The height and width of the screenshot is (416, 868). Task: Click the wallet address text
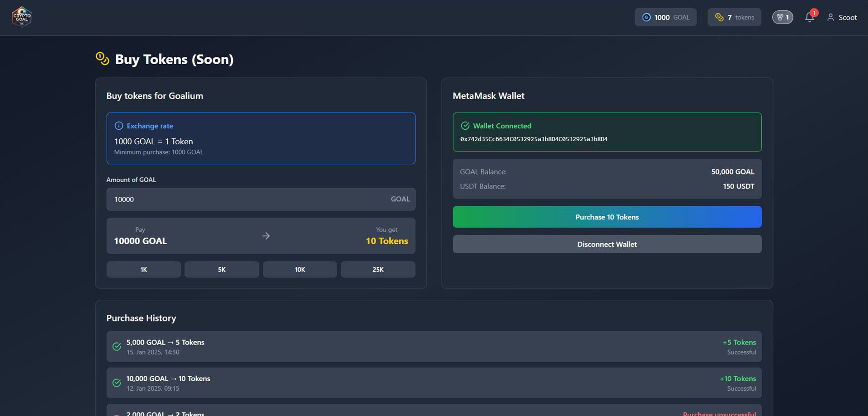[x=534, y=139]
